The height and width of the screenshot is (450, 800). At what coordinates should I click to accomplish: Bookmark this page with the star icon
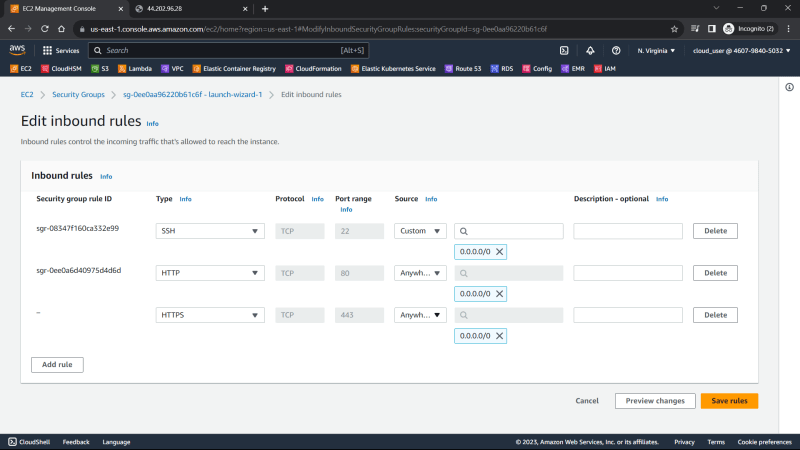tap(674, 29)
